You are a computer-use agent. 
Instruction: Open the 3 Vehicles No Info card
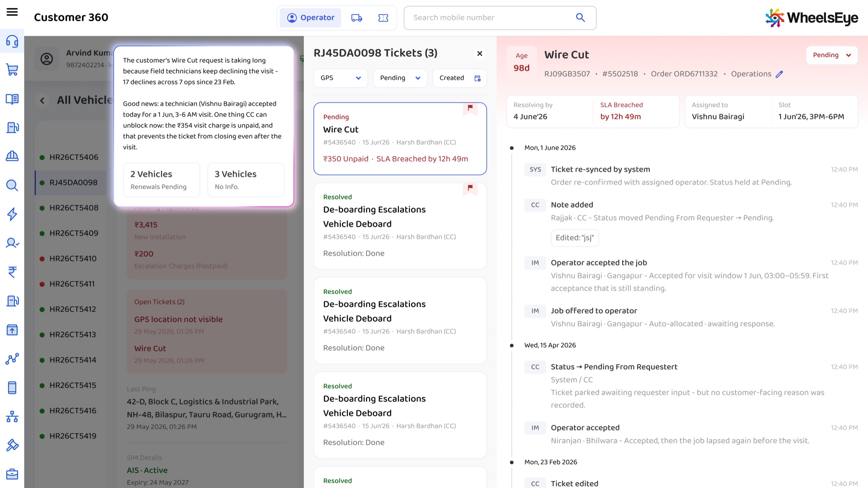tap(246, 180)
